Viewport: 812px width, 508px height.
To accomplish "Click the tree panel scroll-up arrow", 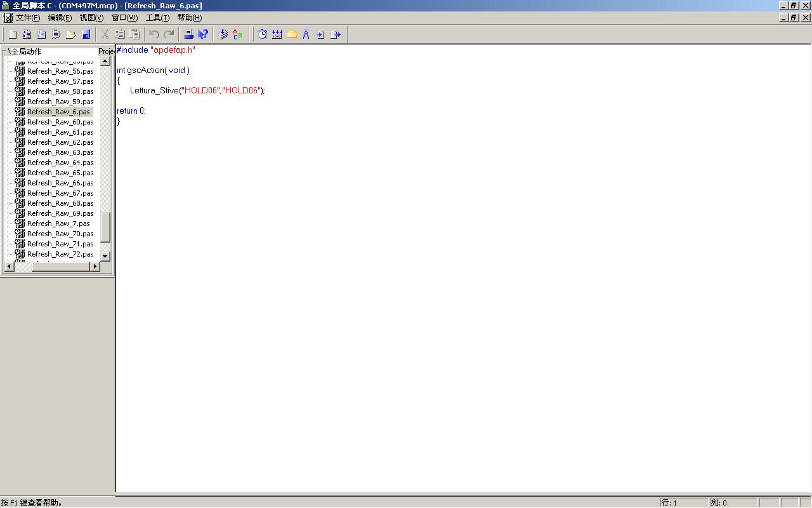I will click(105, 62).
